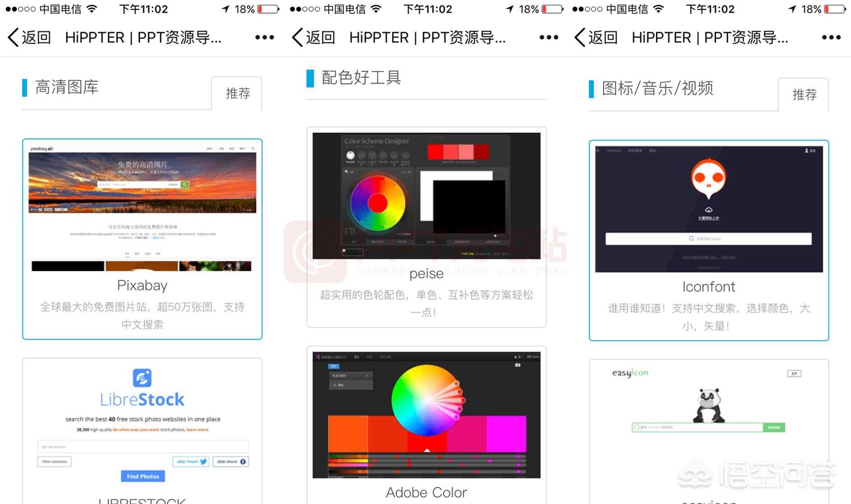
Task: Click the HiPPTER page title on 图标/音乐/视频 screen
Action: click(710, 37)
